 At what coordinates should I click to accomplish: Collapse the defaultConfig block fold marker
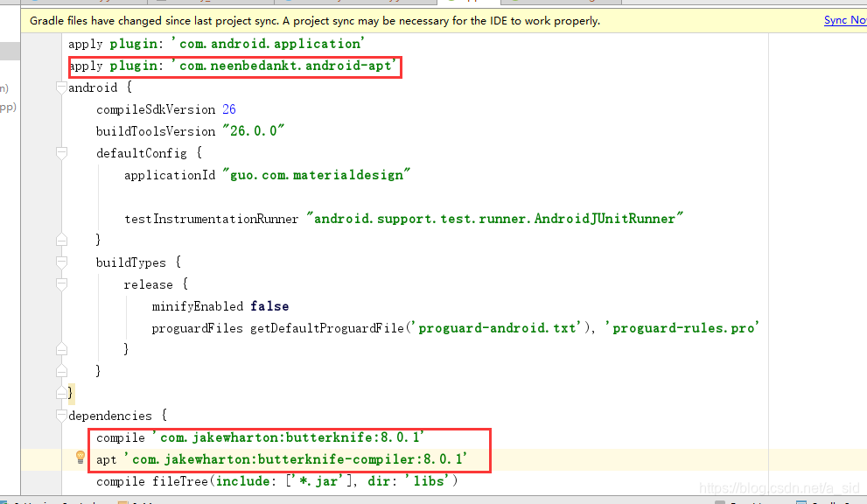coord(61,153)
